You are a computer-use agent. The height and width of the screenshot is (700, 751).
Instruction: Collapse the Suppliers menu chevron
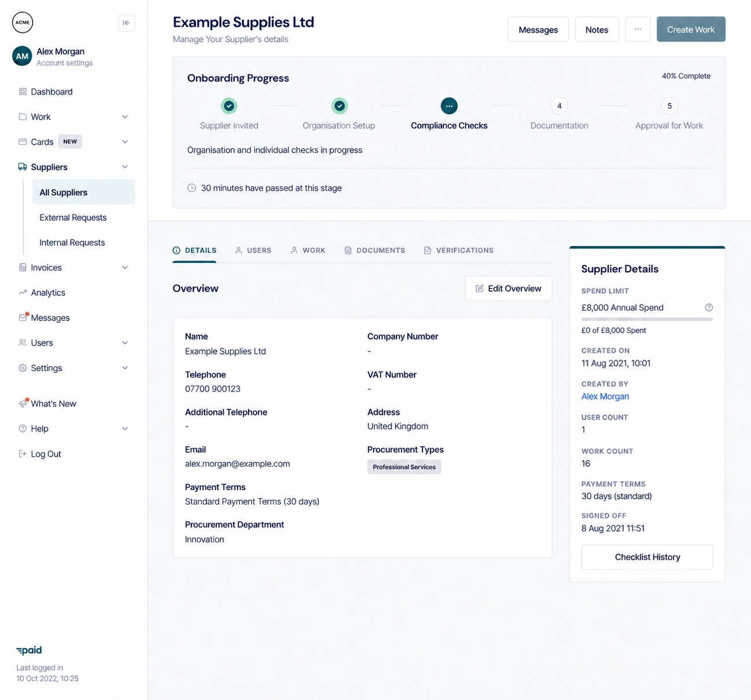coord(125,167)
